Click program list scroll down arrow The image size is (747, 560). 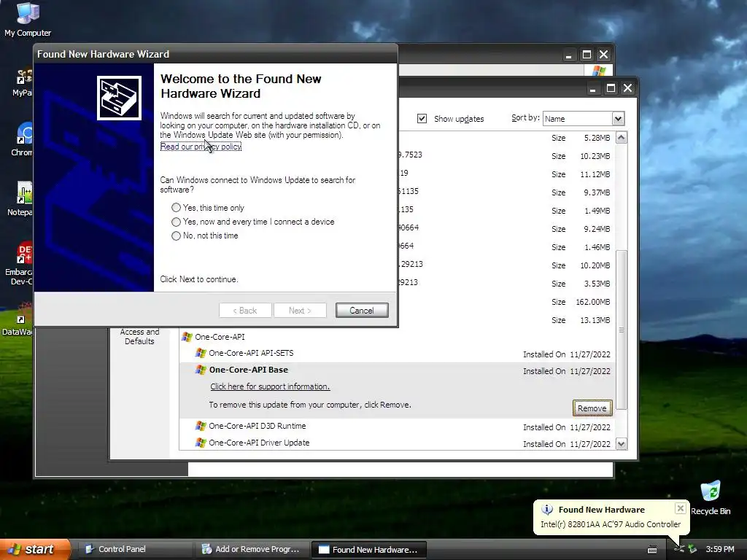(622, 444)
